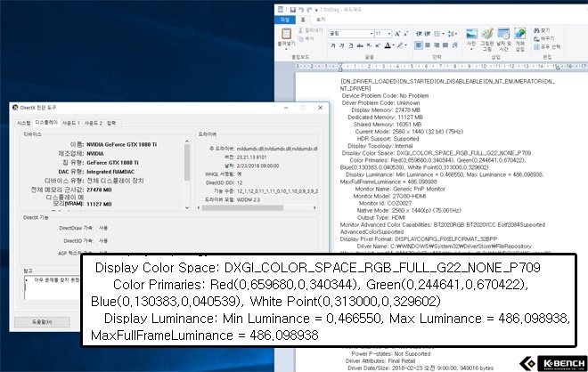The width and height of the screenshot is (588, 372).
Task: Select all (모두 선택) in WordPad
Action: coord(546,47)
